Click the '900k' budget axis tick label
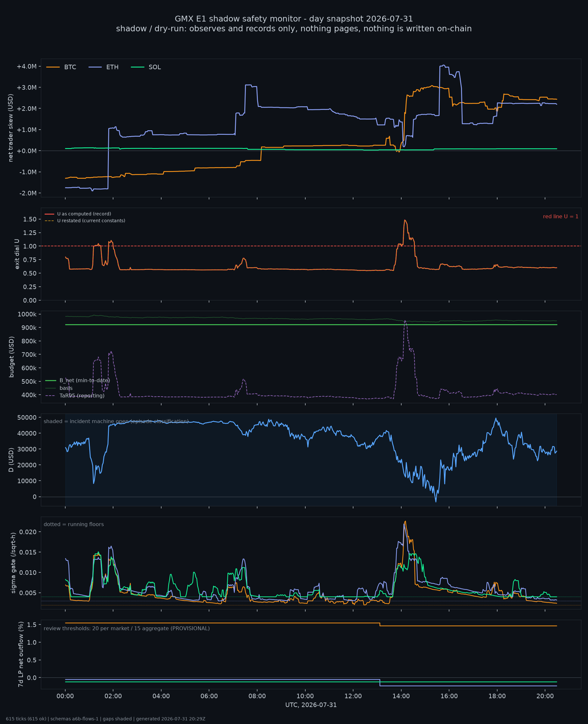The image size is (588, 724). pos(29,328)
